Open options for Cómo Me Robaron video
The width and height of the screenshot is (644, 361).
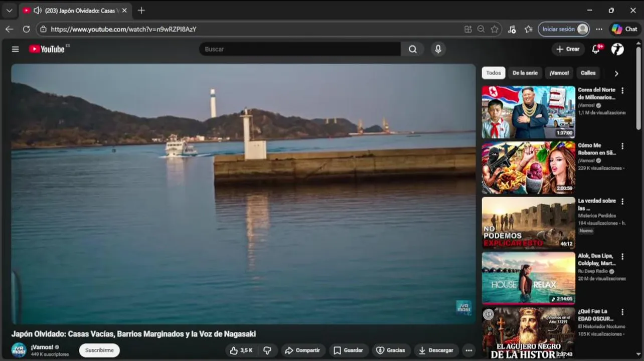click(622, 146)
